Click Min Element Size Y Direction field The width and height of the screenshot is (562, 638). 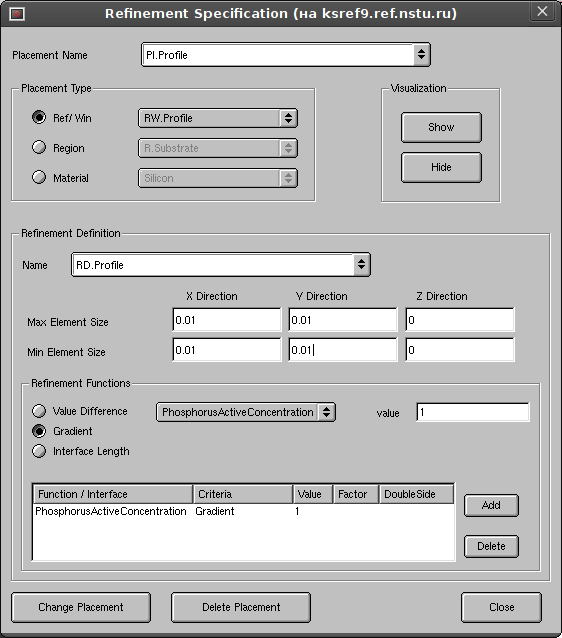(343, 350)
